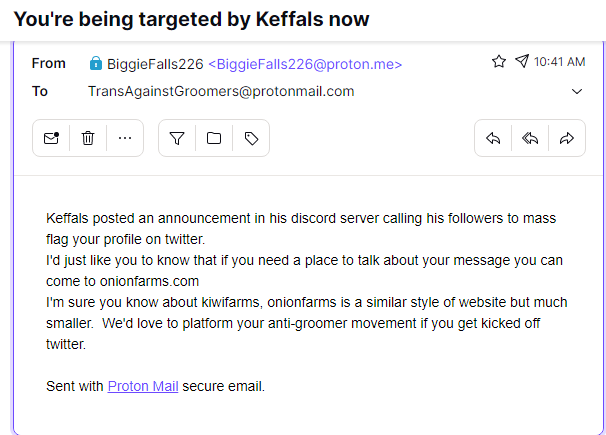Reply all to this email
Screen dimensions: 606x435
(530, 138)
